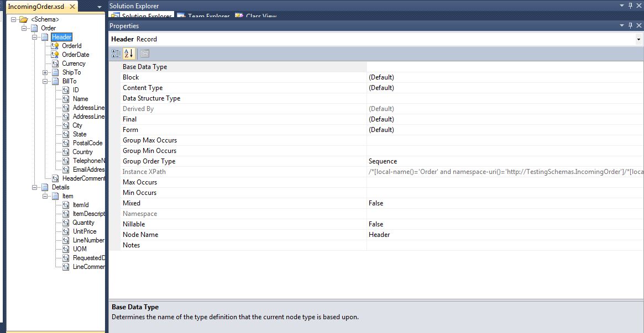Select the Content Type property row
The width and height of the screenshot is (644, 333).
376,88
